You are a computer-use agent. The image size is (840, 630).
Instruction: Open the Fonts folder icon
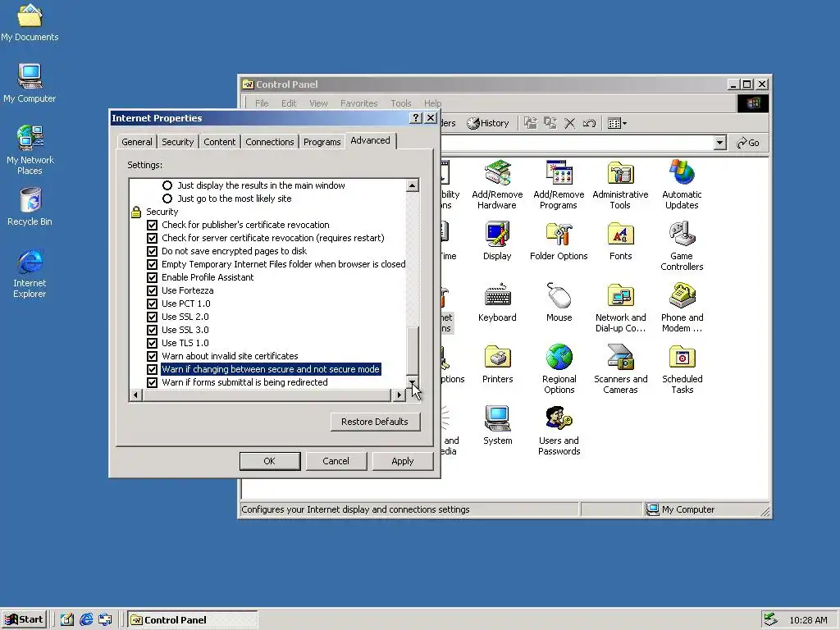click(x=620, y=241)
